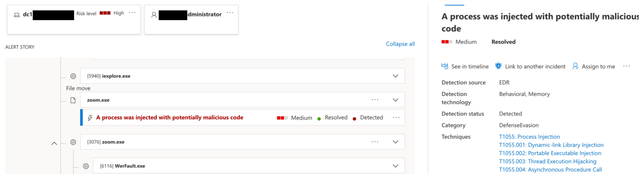Open T1055.001 Dynamic-link Library Injection link
Viewport: 644px width, 179px height.
click(551, 145)
